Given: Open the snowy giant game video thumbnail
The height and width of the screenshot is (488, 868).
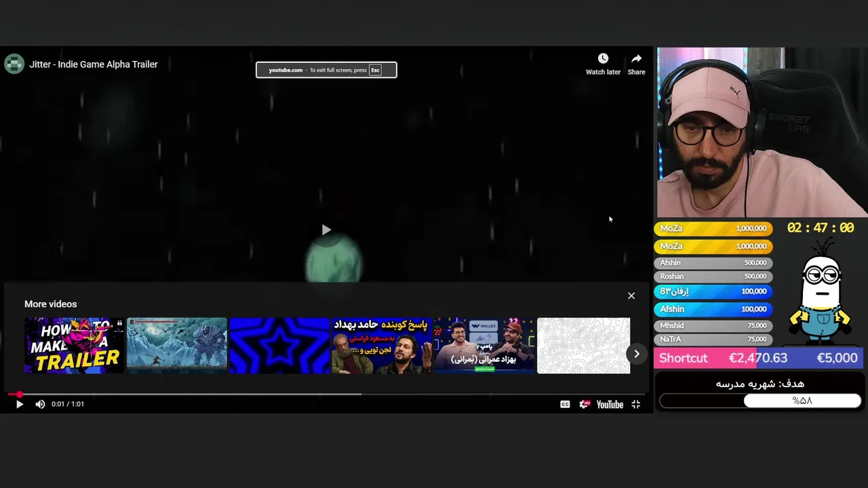Looking at the screenshot, I should [x=176, y=346].
